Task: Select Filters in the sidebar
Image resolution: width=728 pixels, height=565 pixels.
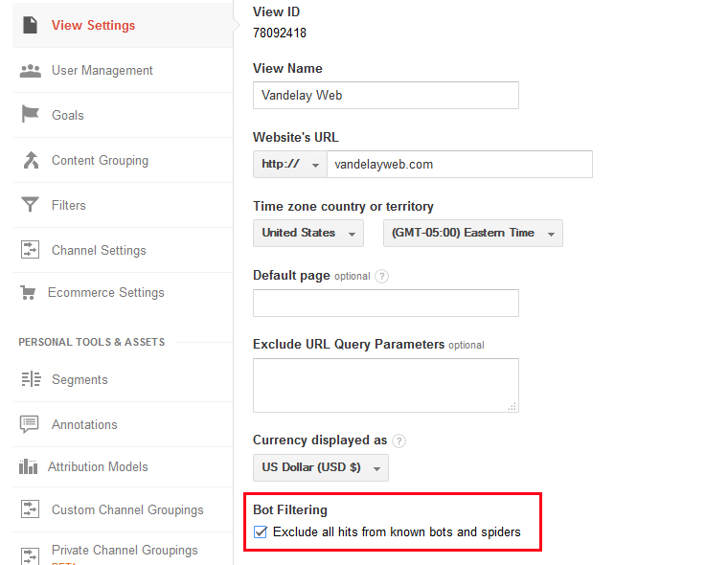Action: [x=123, y=205]
